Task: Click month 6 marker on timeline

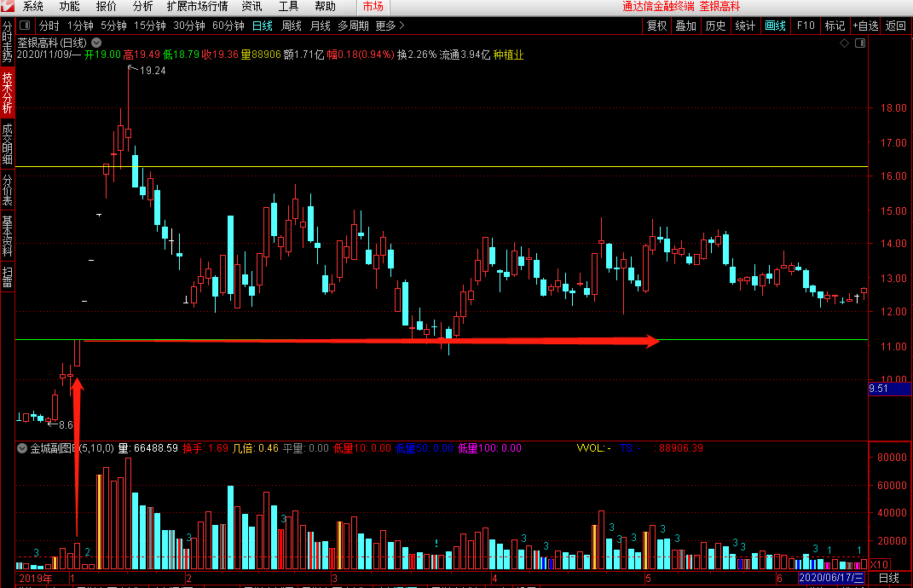Action: point(780,578)
